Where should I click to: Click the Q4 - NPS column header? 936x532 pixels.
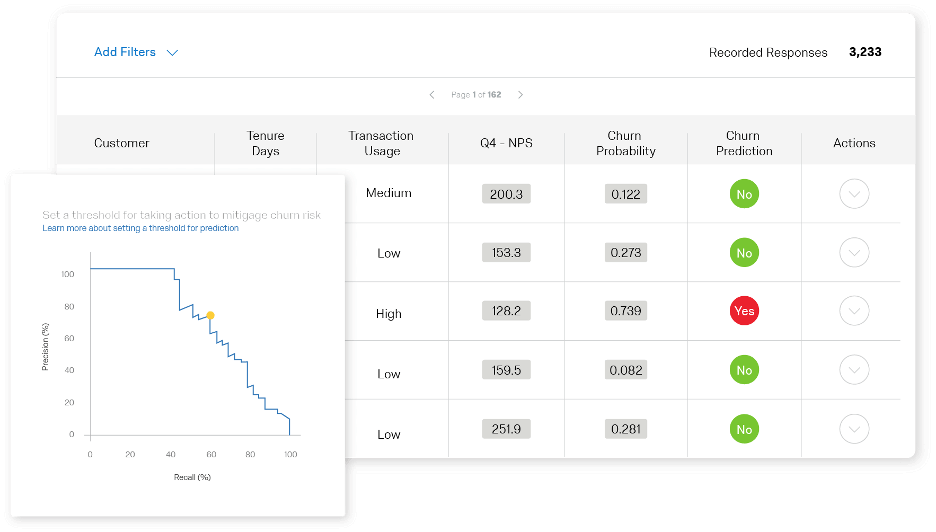click(506, 143)
